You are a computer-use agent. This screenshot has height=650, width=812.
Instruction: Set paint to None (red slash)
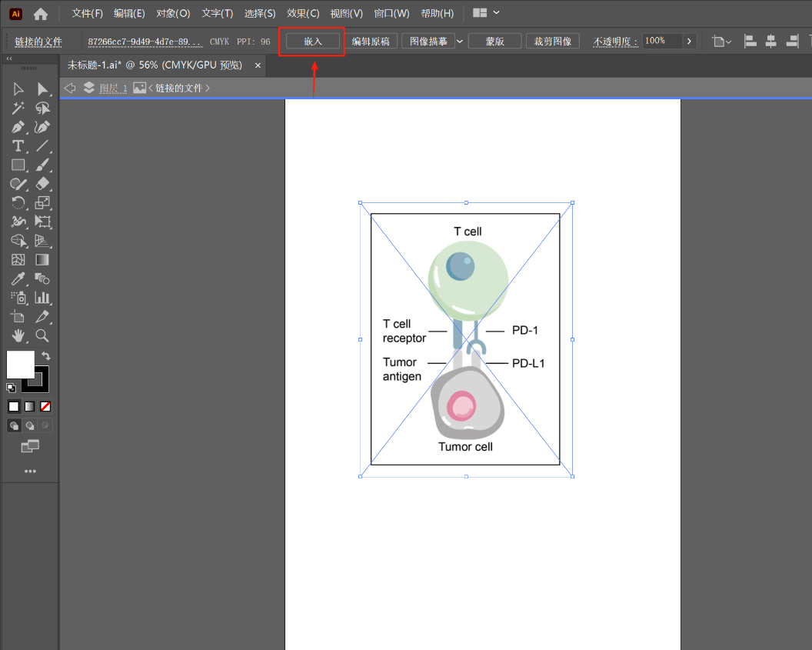(x=46, y=406)
